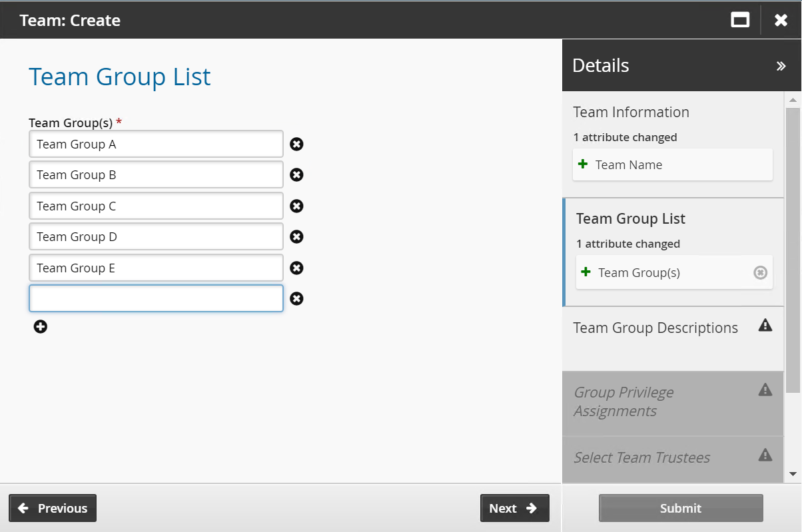Screen dimensions: 802x532
Task: Open Team Group Descriptions section
Action: 655,328
